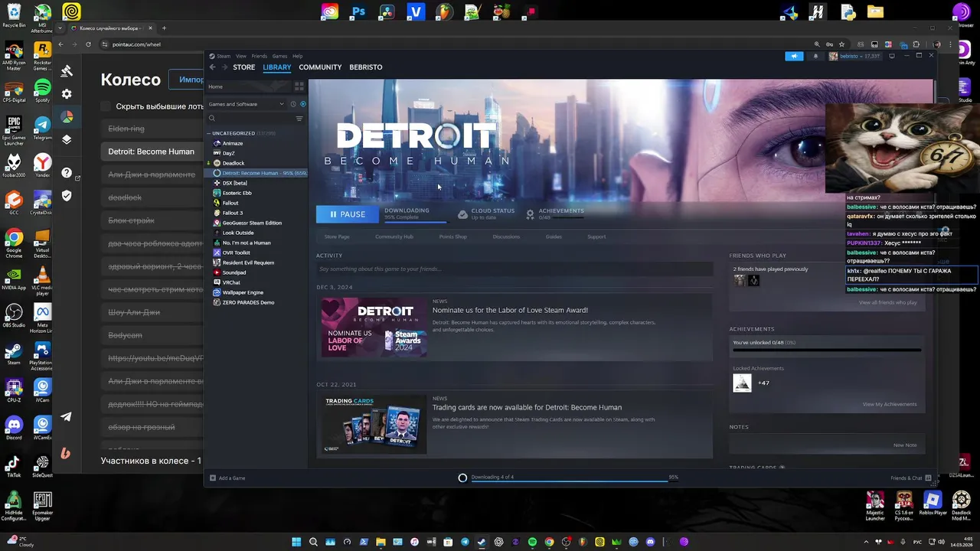Viewport: 980px width, 551px height.
Task: Open wheel page settings gear in sidebar
Action: [x=67, y=94]
